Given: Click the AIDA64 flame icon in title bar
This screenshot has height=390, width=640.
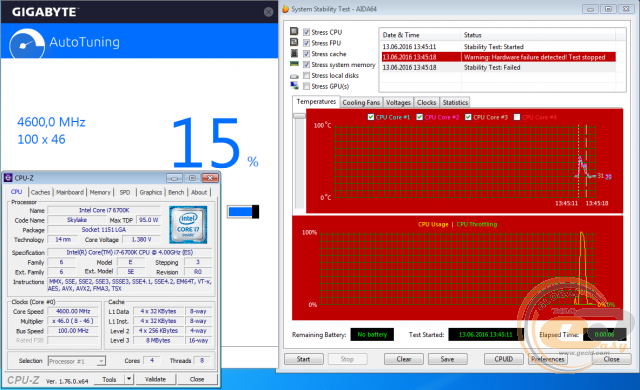Looking at the screenshot, I should [x=286, y=9].
